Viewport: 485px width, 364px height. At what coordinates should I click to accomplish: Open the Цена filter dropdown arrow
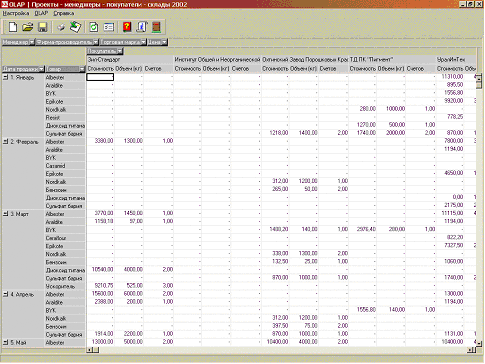pyautogui.click(x=164, y=42)
